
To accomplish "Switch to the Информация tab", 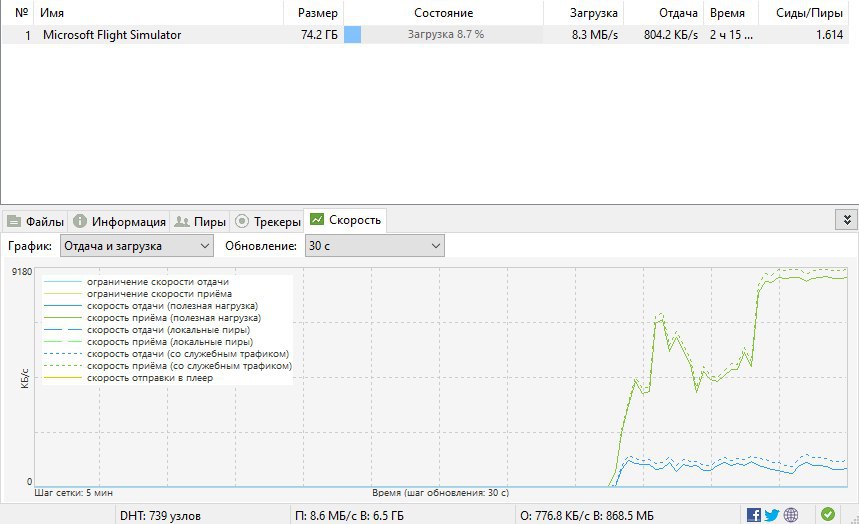I will click(x=119, y=221).
